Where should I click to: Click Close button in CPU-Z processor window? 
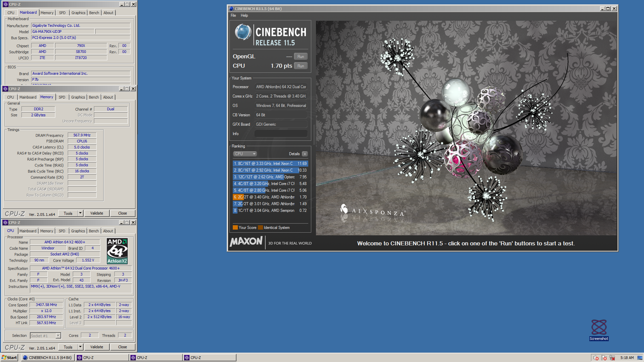click(122, 347)
